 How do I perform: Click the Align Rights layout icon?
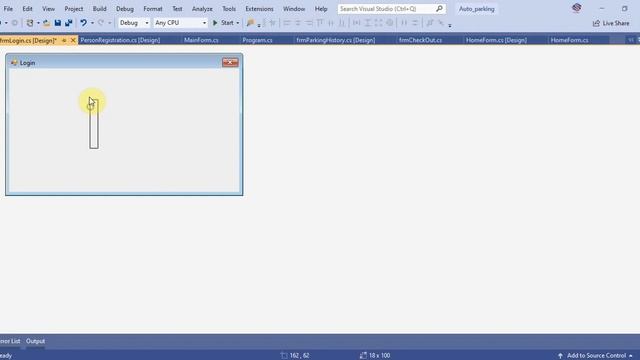coord(309,23)
